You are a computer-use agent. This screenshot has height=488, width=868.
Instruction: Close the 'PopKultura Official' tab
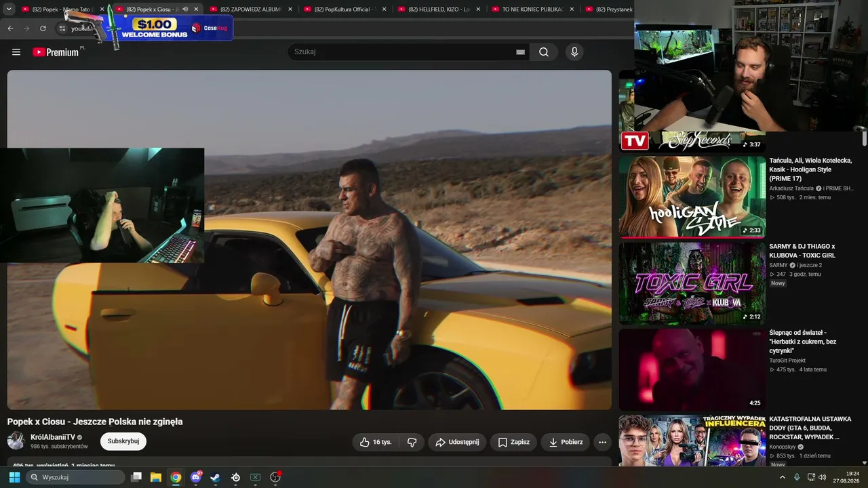coord(384,9)
